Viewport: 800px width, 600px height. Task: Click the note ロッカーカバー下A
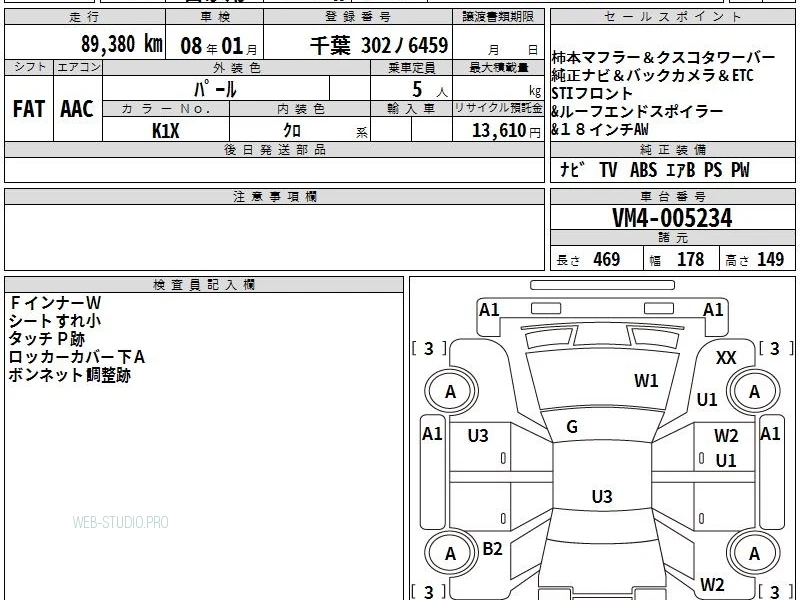tap(77, 357)
